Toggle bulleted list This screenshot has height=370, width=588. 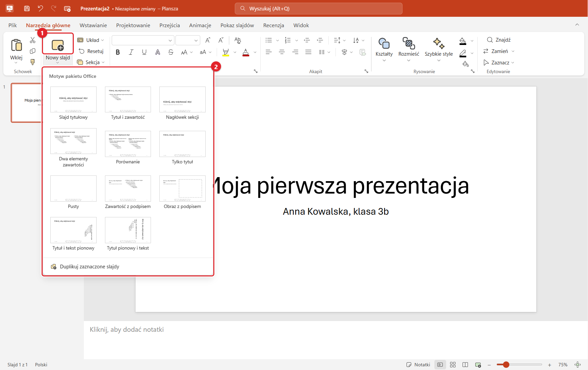point(269,40)
